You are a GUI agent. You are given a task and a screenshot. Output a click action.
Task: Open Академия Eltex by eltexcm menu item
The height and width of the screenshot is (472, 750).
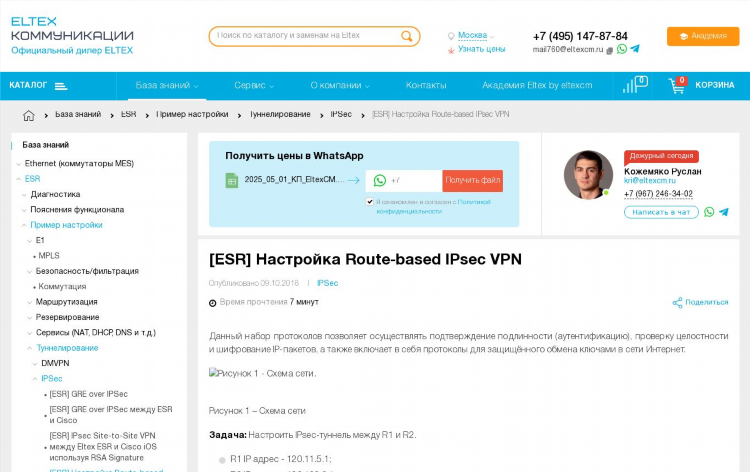[x=537, y=86]
